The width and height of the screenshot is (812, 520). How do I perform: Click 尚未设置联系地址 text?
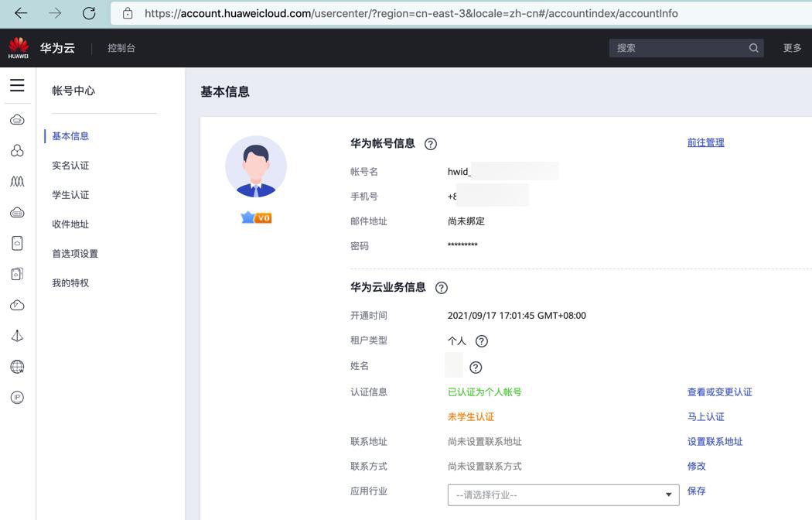click(x=484, y=442)
